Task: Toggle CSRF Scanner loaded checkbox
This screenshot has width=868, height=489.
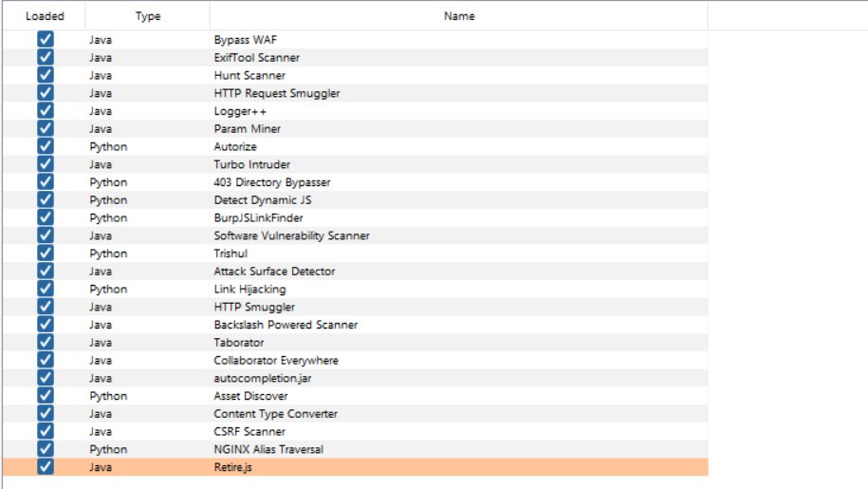Action: 46,431
